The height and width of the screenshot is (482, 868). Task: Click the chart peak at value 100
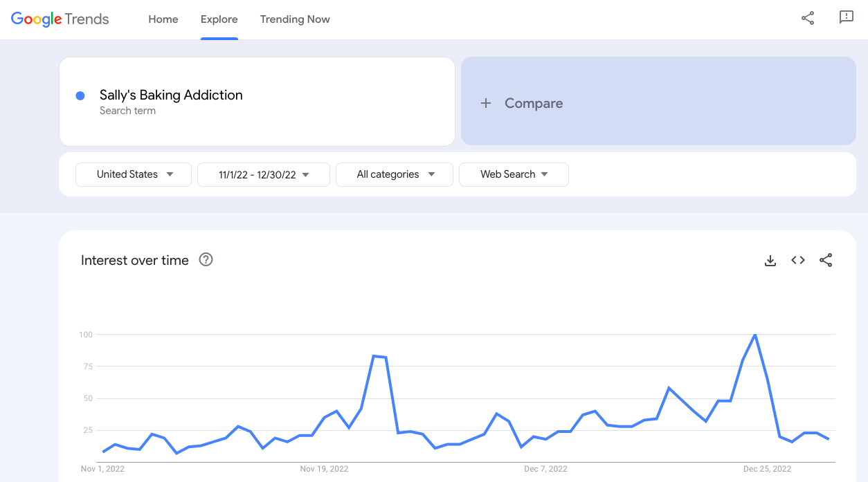[x=754, y=335]
